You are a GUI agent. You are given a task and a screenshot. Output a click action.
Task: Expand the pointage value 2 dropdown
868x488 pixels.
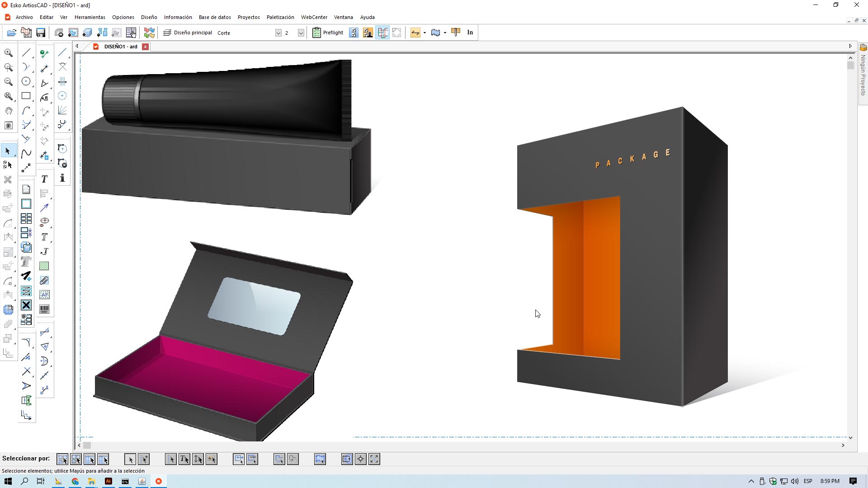click(x=301, y=33)
